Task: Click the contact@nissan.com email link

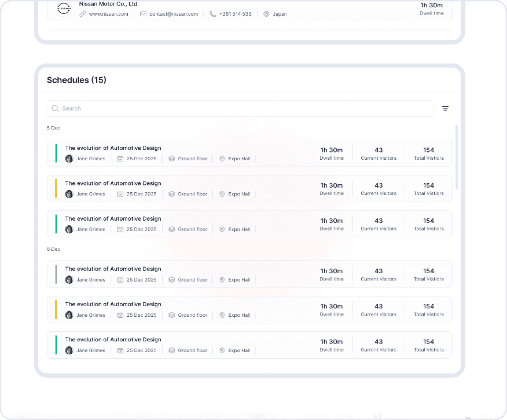Action: [174, 14]
